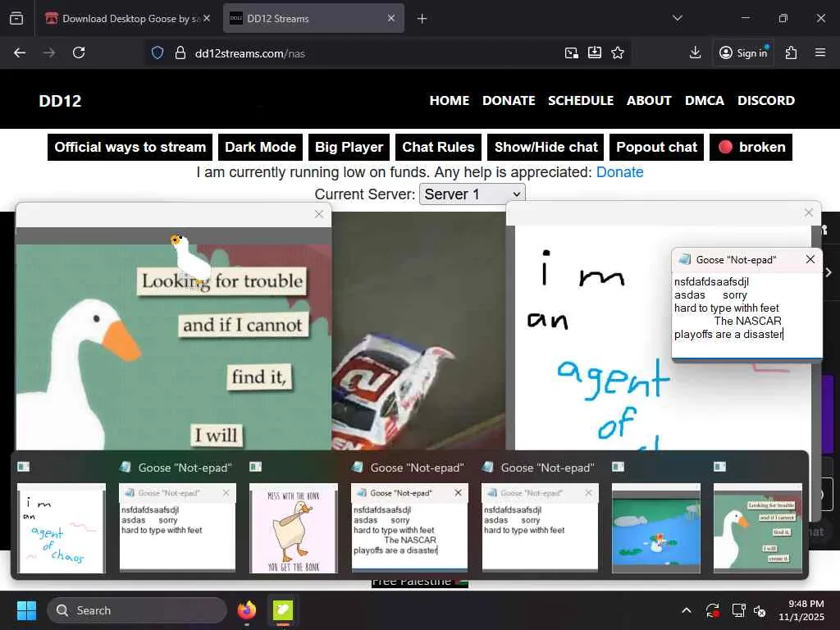Viewport: 840px width, 630px height.
Task: Toggle Dark Mode on the site
Action: tap(260, 148)
